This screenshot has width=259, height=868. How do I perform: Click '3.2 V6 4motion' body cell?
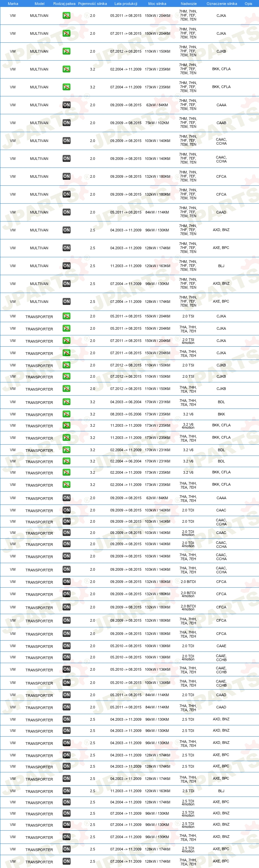pos(188,426)
